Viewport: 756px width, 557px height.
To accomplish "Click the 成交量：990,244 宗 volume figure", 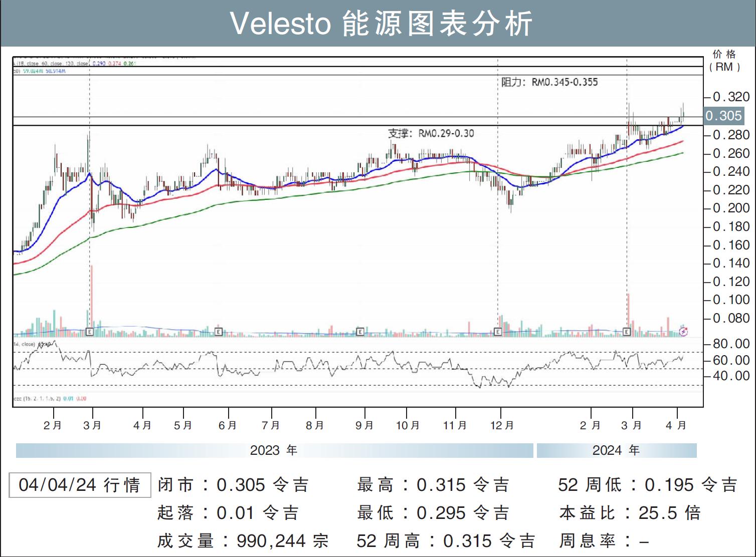I will click(243, 541).
